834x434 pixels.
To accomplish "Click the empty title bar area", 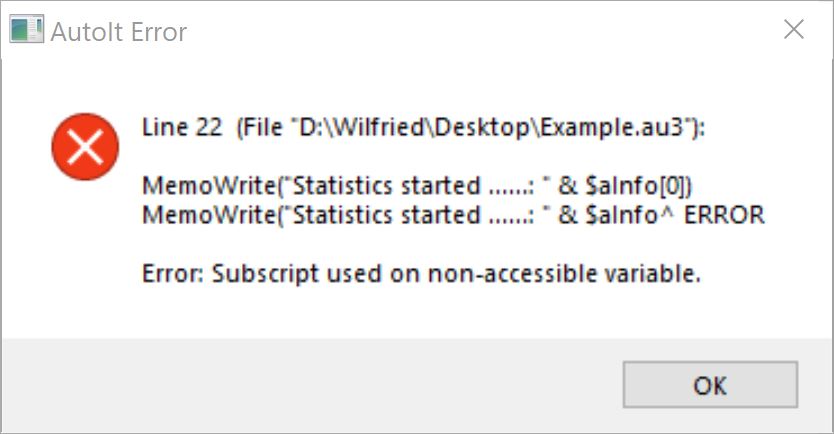I will click(479, 30).
